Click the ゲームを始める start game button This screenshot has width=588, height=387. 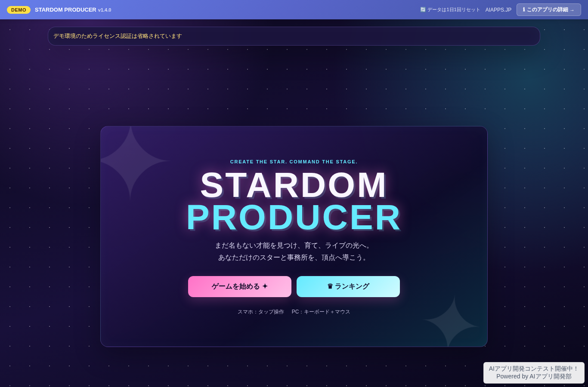point(240,286)
